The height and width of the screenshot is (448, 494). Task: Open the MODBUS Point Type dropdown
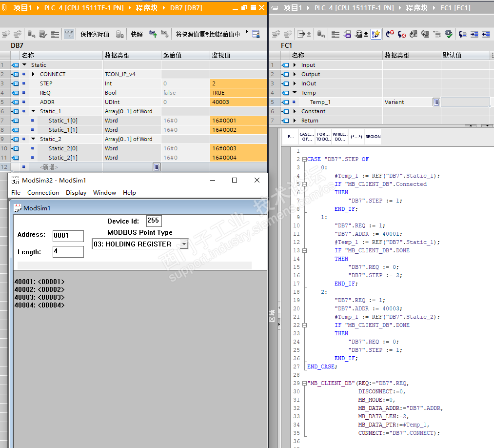point(183,244)
